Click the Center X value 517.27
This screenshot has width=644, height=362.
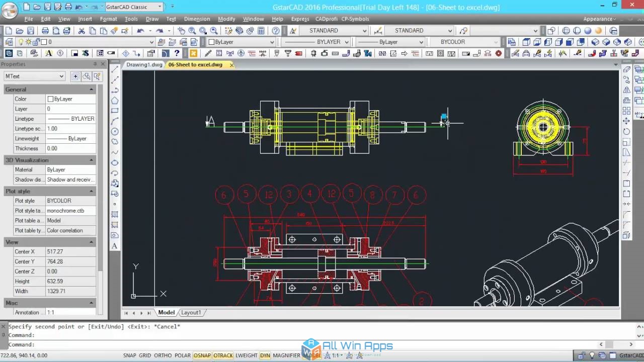(x=70, y=251)
